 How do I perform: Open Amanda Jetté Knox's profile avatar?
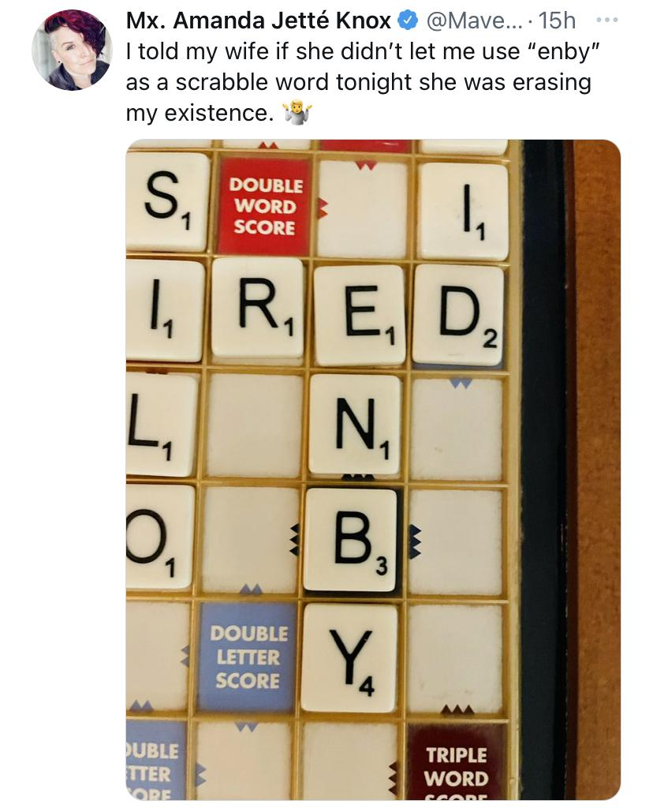pyautogui.click(x=72, y=51)
